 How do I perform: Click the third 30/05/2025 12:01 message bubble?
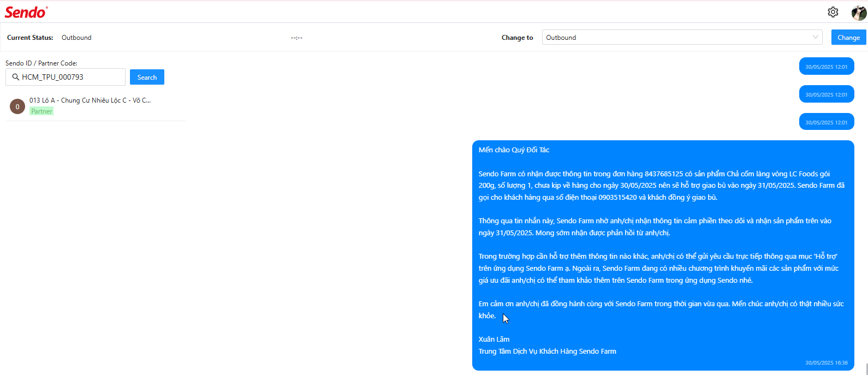(x=827, y=122)
